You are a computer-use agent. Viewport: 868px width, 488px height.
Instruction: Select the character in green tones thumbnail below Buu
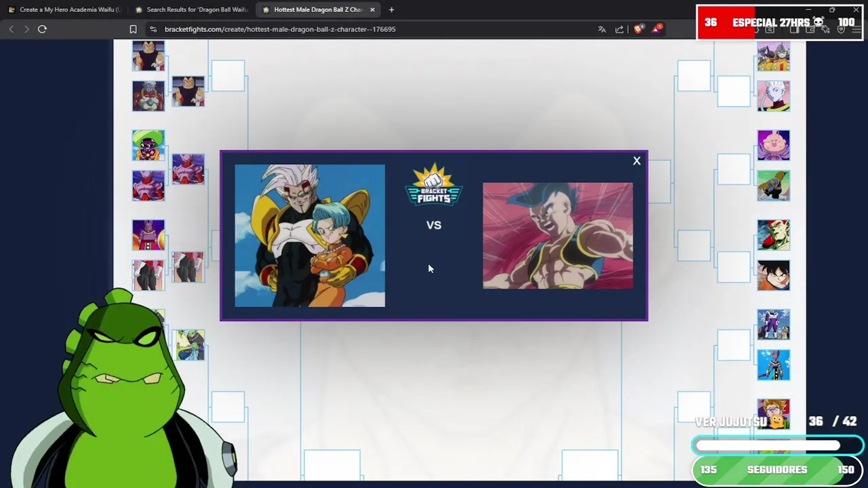click(x=774, y=185)
